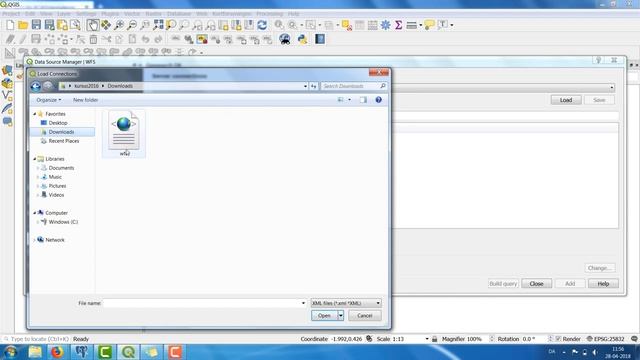Collapse the Favorites tree section

pyautogui.click(x=35, y=114)
